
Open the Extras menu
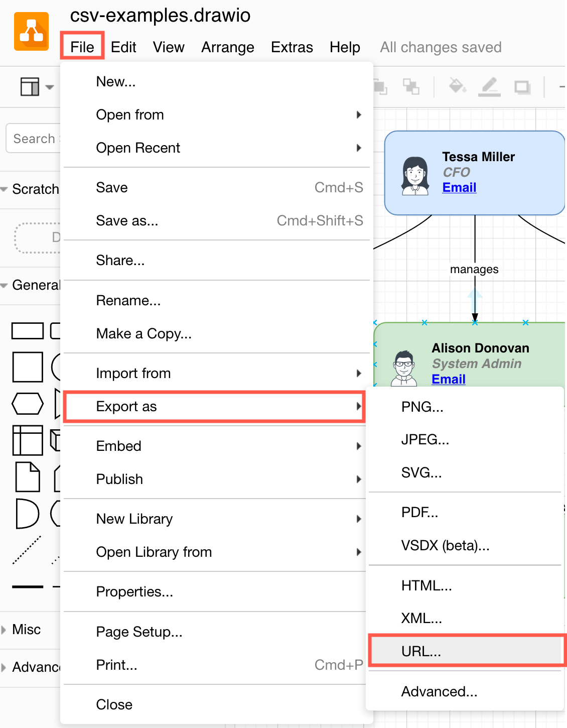point(292,47)
